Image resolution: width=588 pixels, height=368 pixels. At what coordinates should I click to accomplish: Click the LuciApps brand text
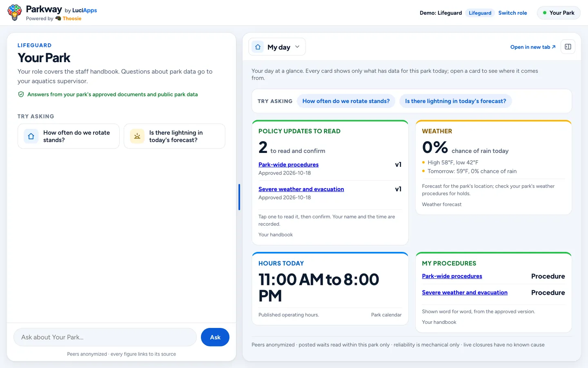pyautogui.click(x=85, y=10)
